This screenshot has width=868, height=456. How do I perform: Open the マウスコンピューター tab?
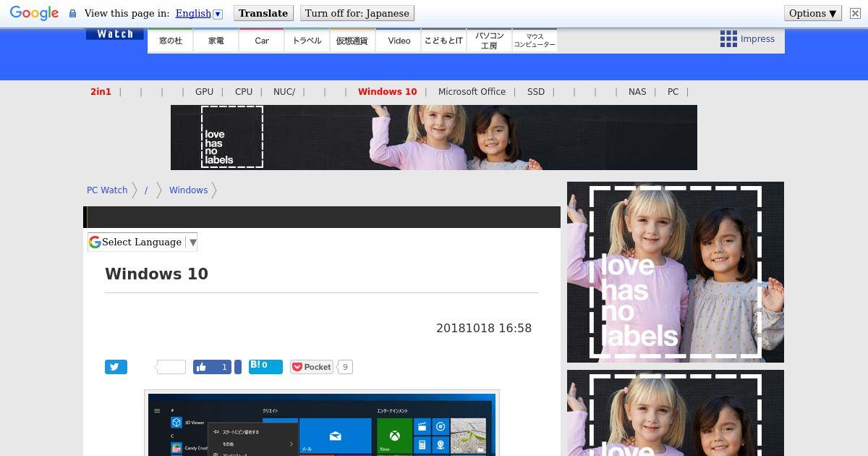point(535,41)
